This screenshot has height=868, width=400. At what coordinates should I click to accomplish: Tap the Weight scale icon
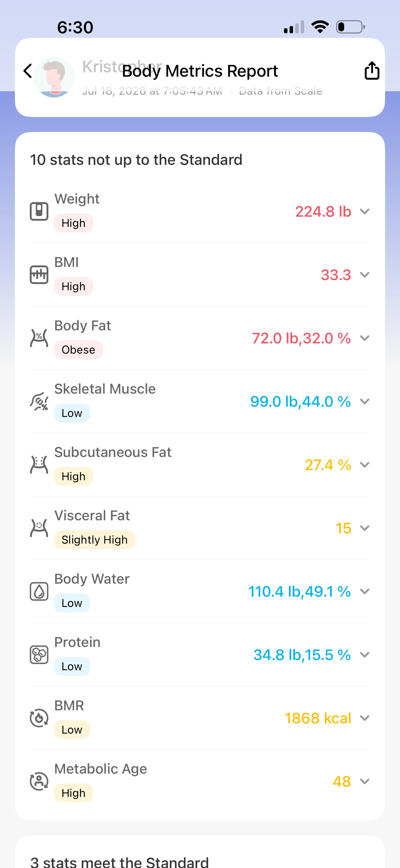39,211
